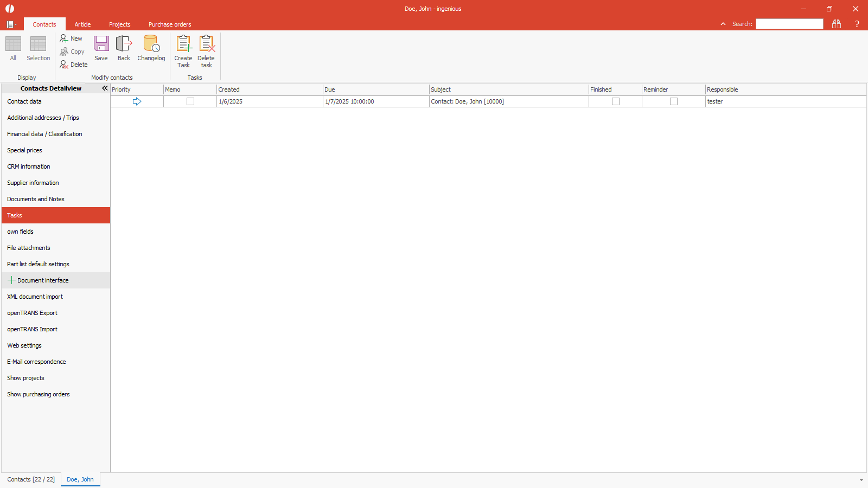The height and width of the screenshot is (488, 868).
Task: Collapse the ribbon with the up chevron
Action: pyautogui.click(x=723, y=24)
